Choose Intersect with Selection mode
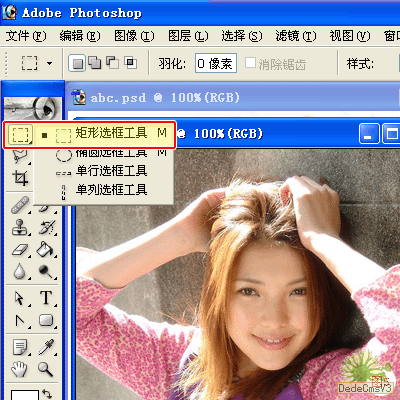This screenshot has height=400, width=400. click(x=131, y=63)
